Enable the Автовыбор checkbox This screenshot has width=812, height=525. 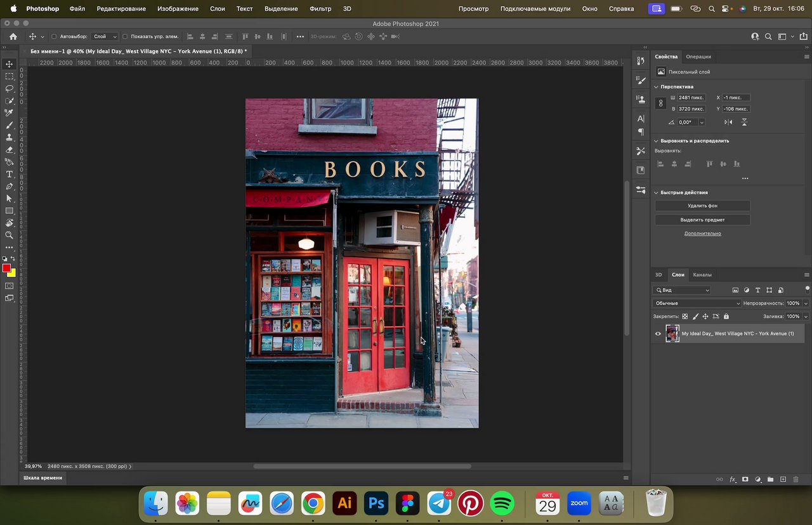(x=54, y=37)
